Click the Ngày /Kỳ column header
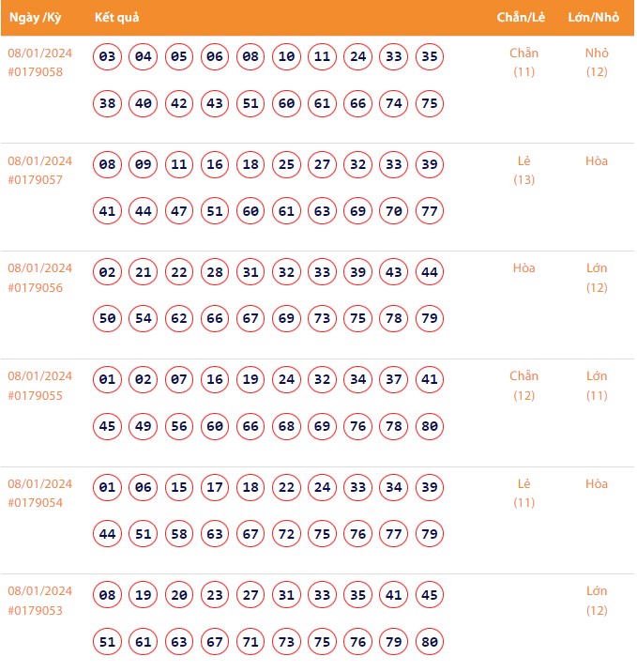The height and width of the screenshot is (672, 637). [35, 18]
